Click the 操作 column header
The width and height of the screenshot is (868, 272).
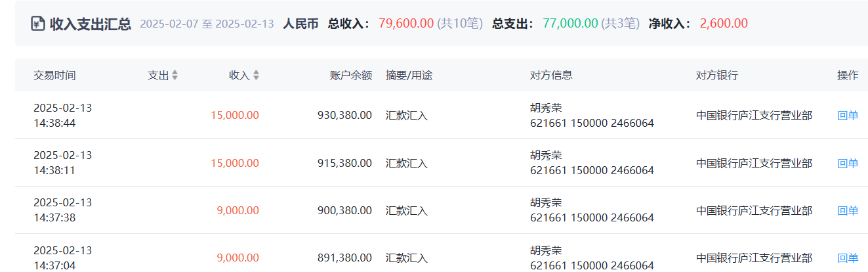pyautogui.click(x=847, y=76)
